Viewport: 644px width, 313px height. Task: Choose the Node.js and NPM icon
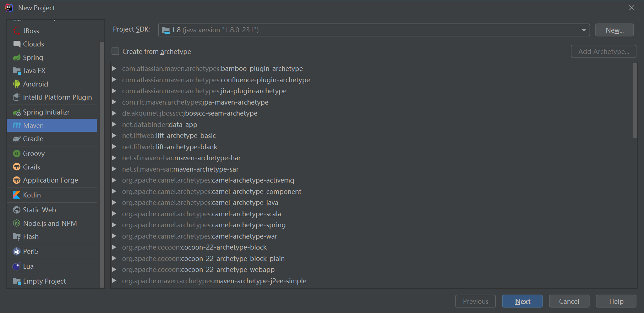click(17, 223)
